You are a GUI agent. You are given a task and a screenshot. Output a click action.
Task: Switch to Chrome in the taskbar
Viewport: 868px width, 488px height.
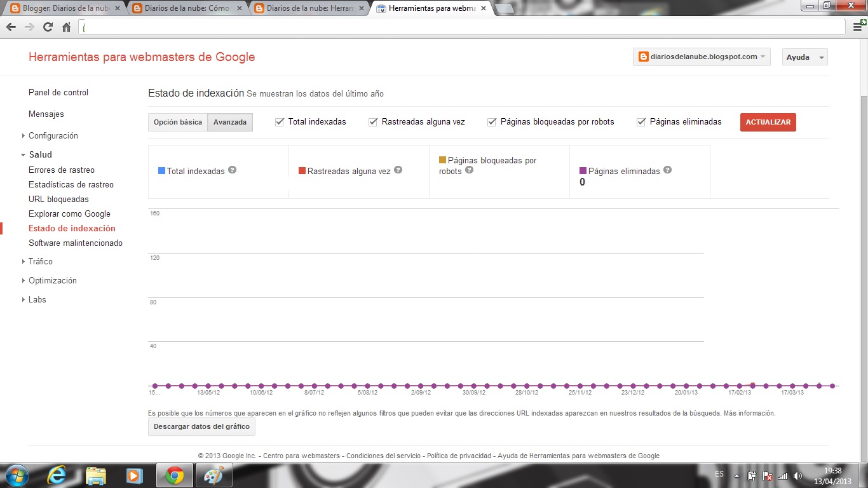point(174,475)
